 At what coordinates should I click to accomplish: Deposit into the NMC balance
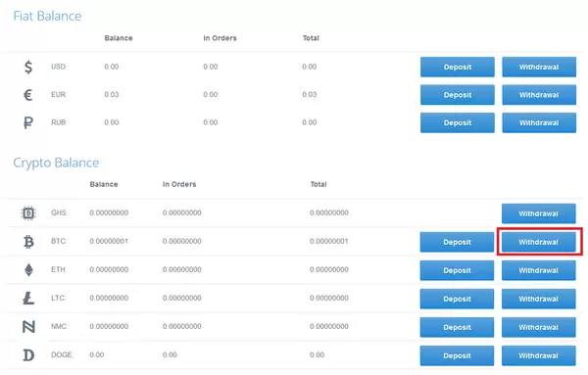coord(457,327)
